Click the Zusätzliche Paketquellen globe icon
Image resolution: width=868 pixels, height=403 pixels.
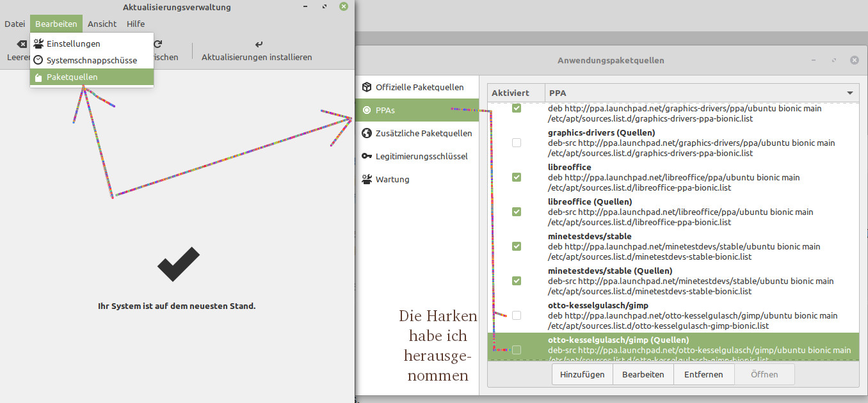tap(367, 133)
